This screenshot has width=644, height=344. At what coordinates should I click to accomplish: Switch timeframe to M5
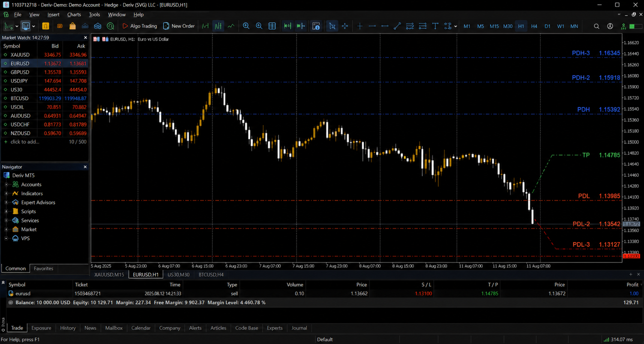pos(480,26)
